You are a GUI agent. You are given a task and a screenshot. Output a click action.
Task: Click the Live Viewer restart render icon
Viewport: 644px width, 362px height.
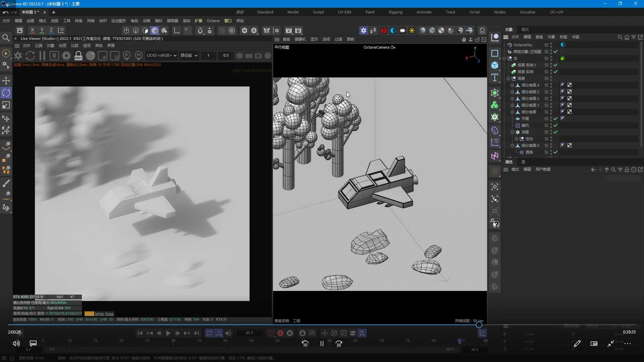point(30,56)
